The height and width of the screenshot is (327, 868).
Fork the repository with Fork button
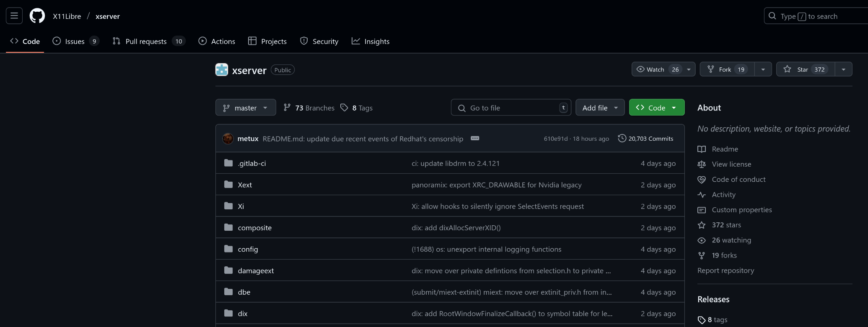pyautogui.click(x=727, y=69)
